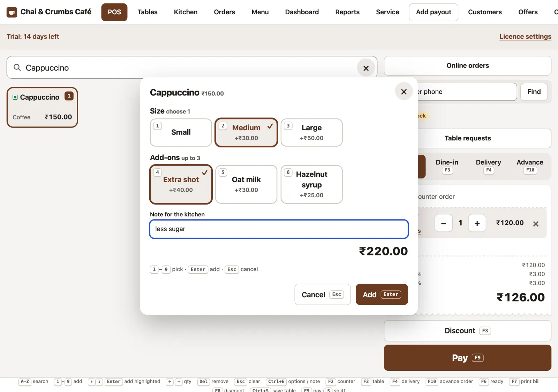Go to the Orders tab
This screenshot has height=392, width=558.
[x=225, y=12]
